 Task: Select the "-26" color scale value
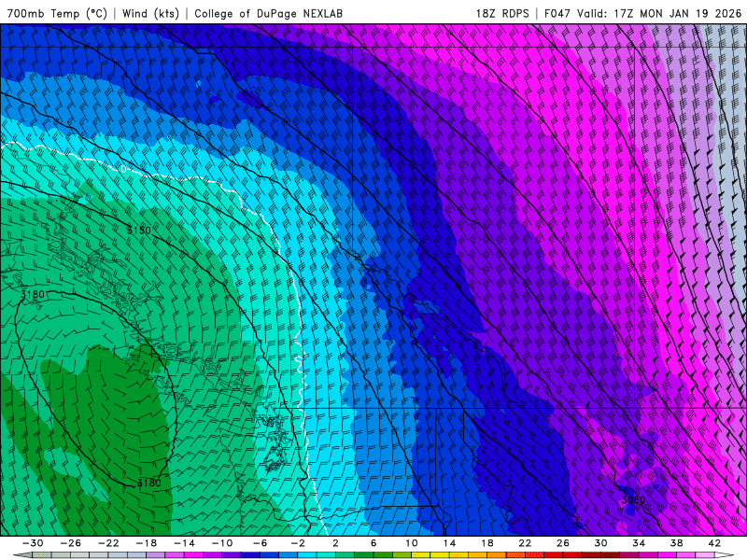point(71,543)
